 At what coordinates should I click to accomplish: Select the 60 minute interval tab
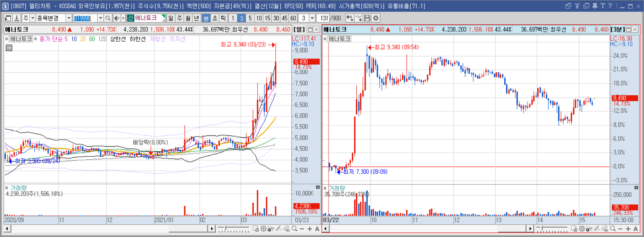coord(293,18)
